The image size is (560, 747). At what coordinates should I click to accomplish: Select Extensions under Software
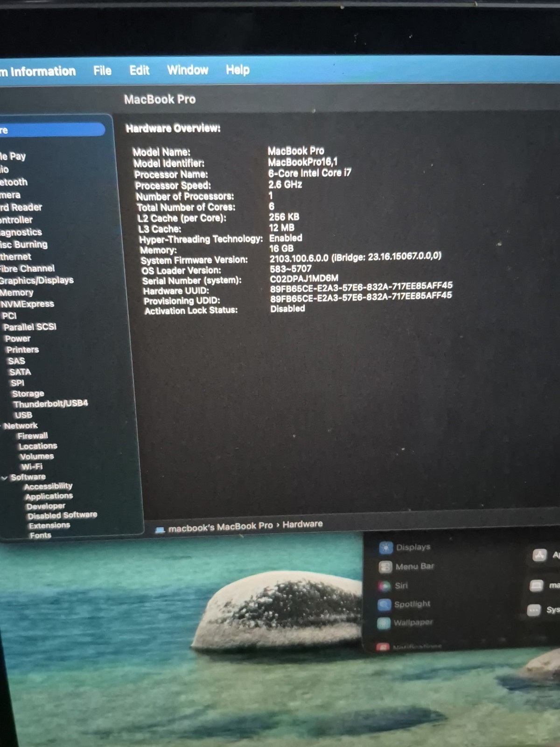(49, 525)
